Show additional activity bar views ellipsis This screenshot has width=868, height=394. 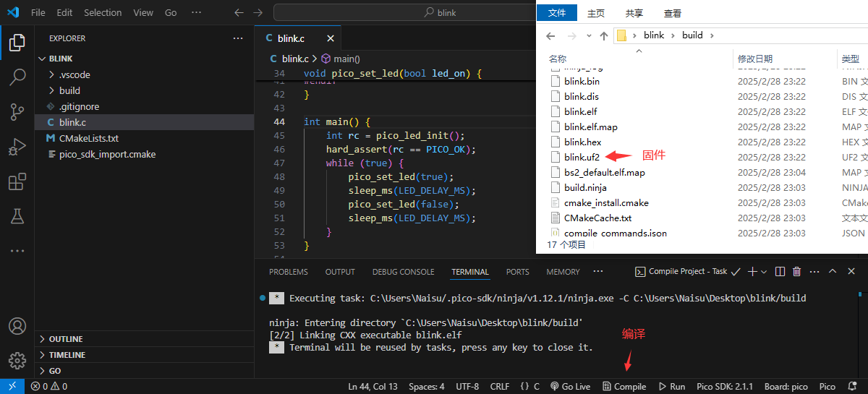coord(17,251)
